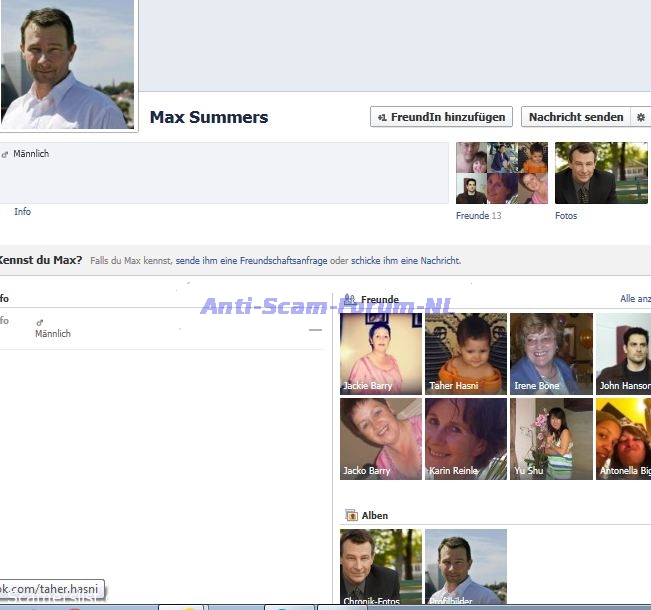Click the gear settings dropdown icon
This screenshot has width=651, height=610.
(x=641, y=117)
